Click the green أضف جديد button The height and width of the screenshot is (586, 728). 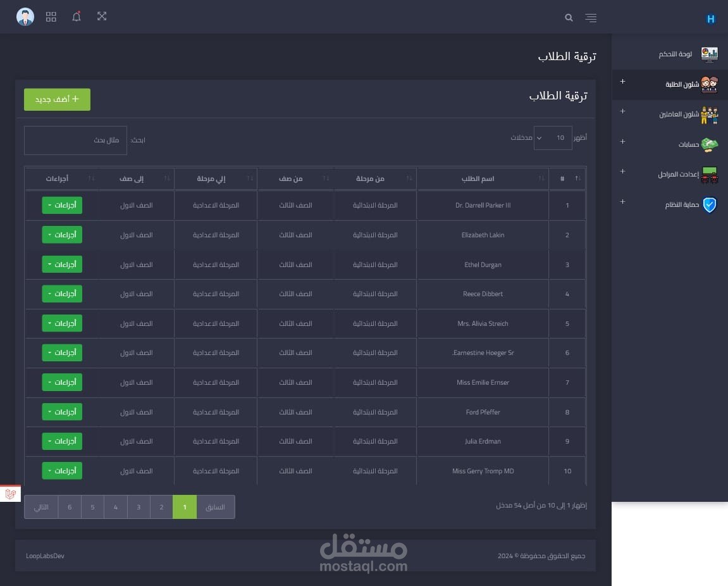[x=57, y=99]
